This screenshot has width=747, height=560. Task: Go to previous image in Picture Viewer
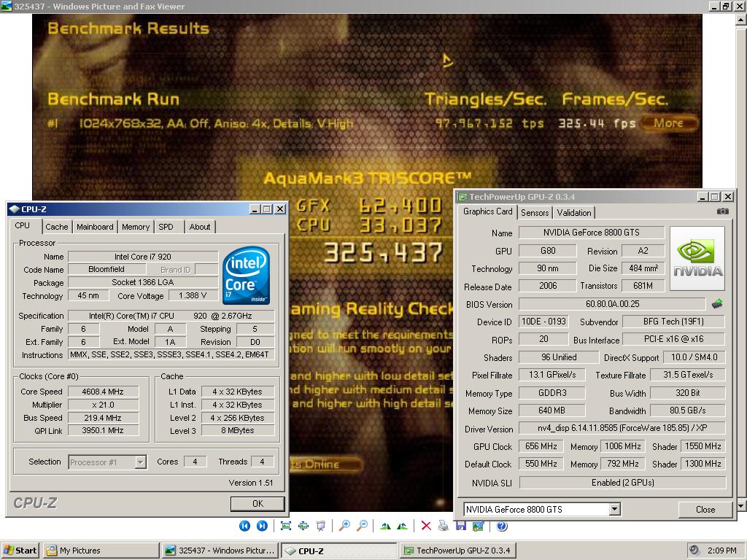coord(244,526)
